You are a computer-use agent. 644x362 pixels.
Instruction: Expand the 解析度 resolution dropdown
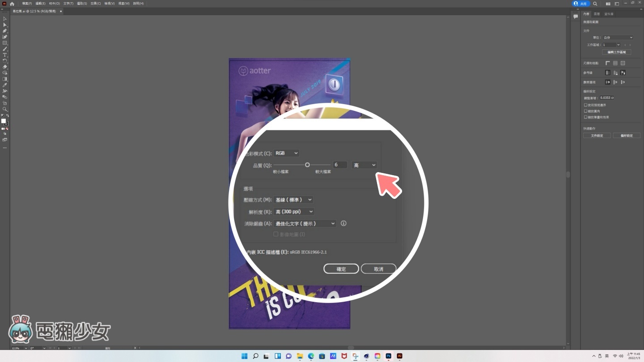294,211
